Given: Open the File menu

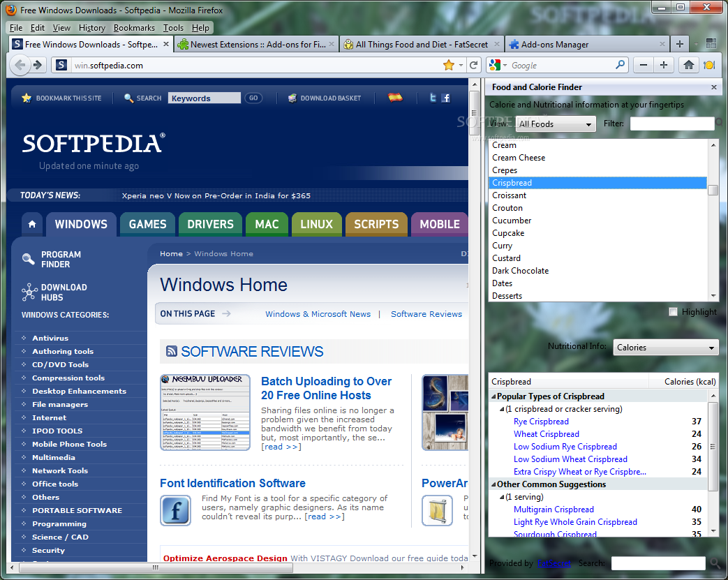Looking at the screenshot, I should pos(16,28).
